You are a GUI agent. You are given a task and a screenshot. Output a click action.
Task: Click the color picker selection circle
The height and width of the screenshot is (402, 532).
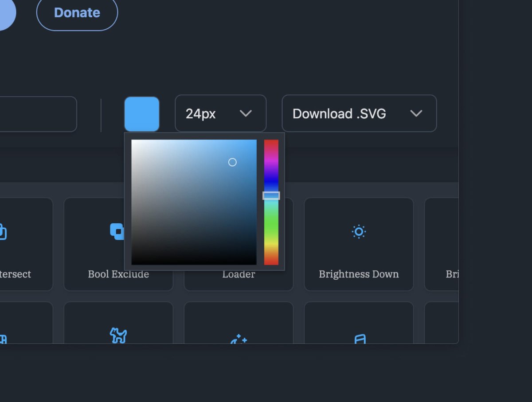pyautogui.click(x=232, y=162)
